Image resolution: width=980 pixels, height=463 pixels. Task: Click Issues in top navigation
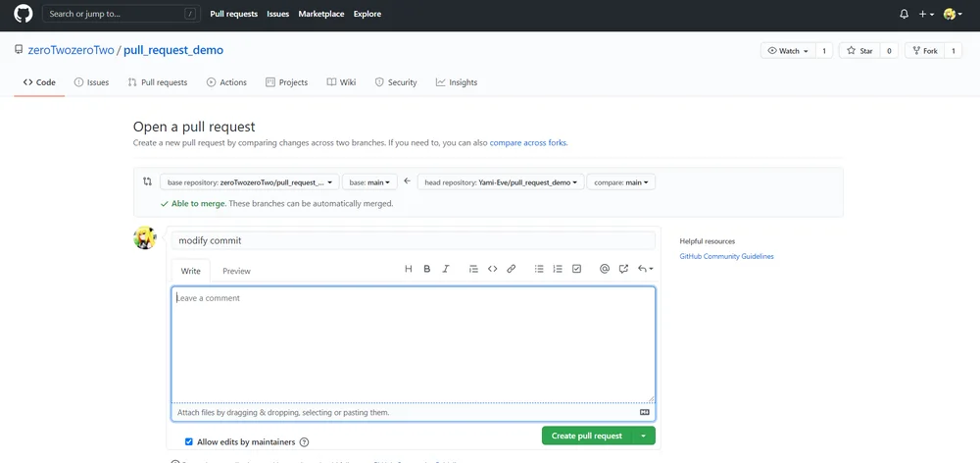pyautogui.click(x=278, y=14)
